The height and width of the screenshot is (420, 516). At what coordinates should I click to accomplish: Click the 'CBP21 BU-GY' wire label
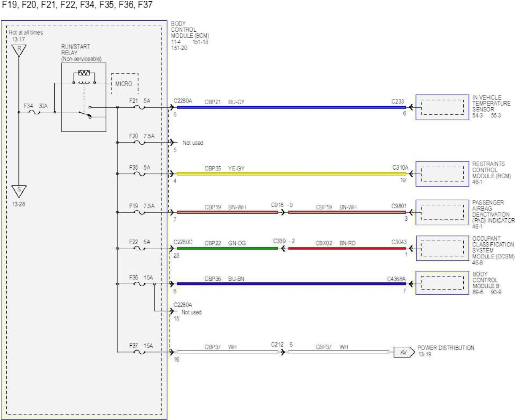pos(224,102)
